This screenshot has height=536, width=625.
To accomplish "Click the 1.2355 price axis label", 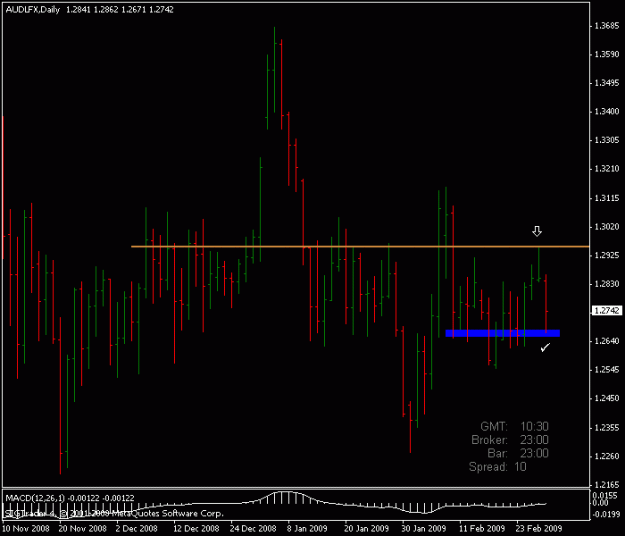I will click(607, 428).
